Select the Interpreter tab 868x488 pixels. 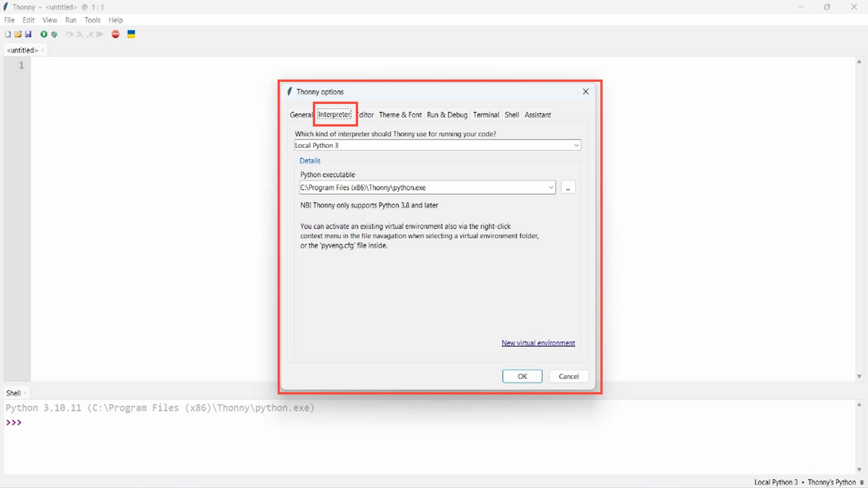(335, 115)
